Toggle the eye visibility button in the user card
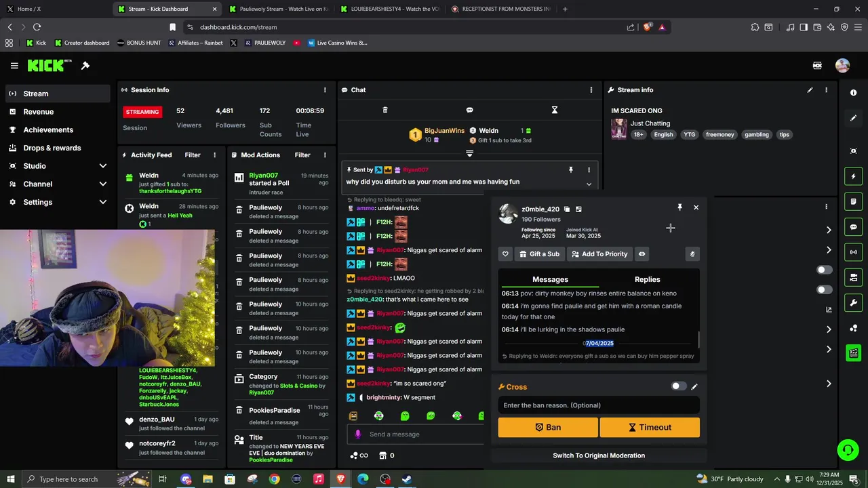 tap(642, 254)
